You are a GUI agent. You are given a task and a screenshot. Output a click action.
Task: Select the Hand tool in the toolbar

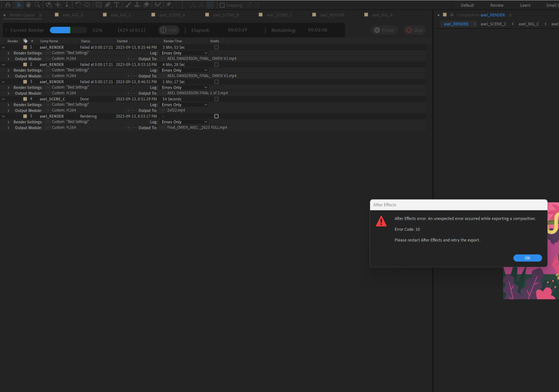[28, 5]
